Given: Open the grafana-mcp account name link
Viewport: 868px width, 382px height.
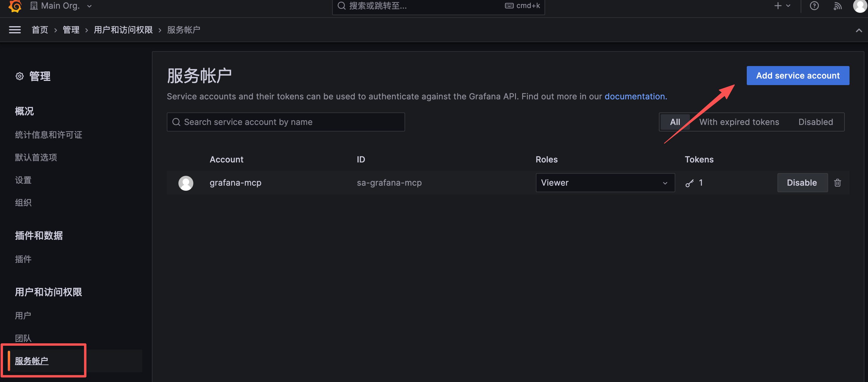Looking at the screenshot, I should 236,183.
